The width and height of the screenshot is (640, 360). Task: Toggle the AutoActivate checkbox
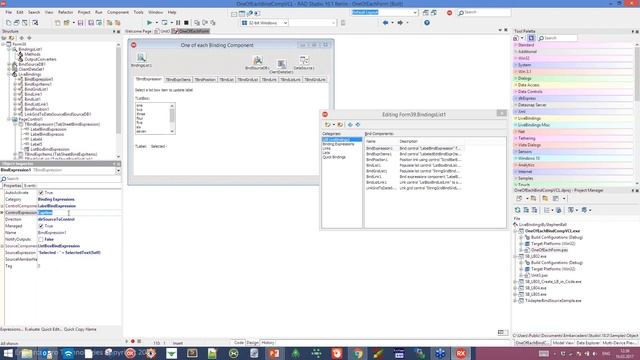(x=41, y=193)
